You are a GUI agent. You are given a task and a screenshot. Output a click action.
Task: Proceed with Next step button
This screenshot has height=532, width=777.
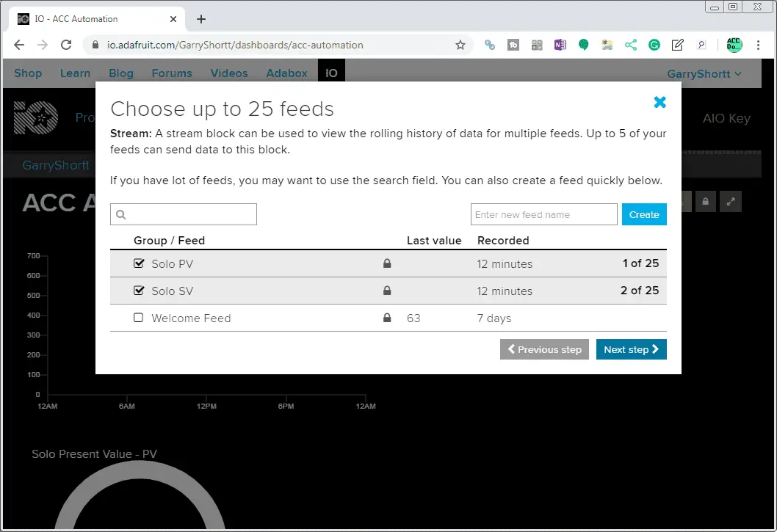tap(631, 349)
